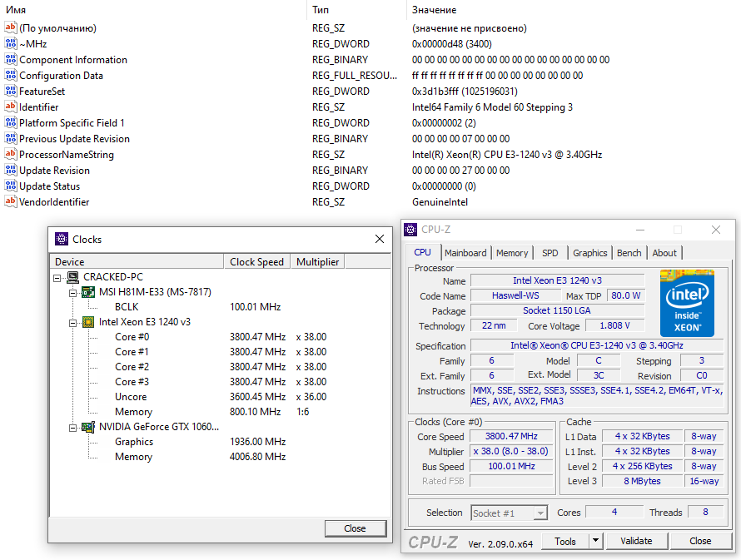Image resolution: width=741 pixels, height=560 pixels.
Task: Switch to the Graphics tab
Action: pos(589,253)
